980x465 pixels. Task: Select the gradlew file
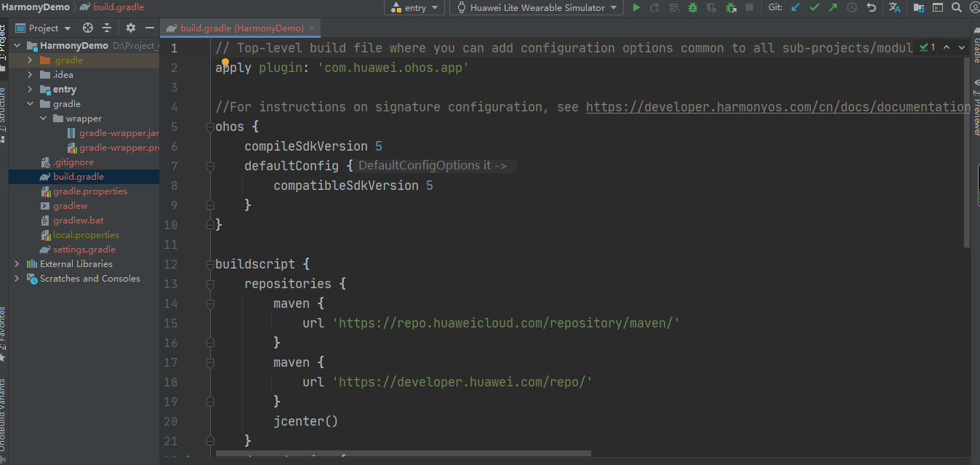(64, 206)
